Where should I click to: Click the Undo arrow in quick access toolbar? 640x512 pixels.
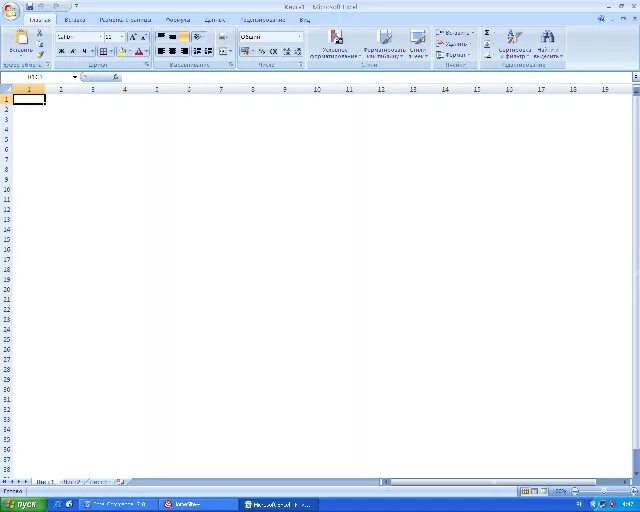pos(41,7)
